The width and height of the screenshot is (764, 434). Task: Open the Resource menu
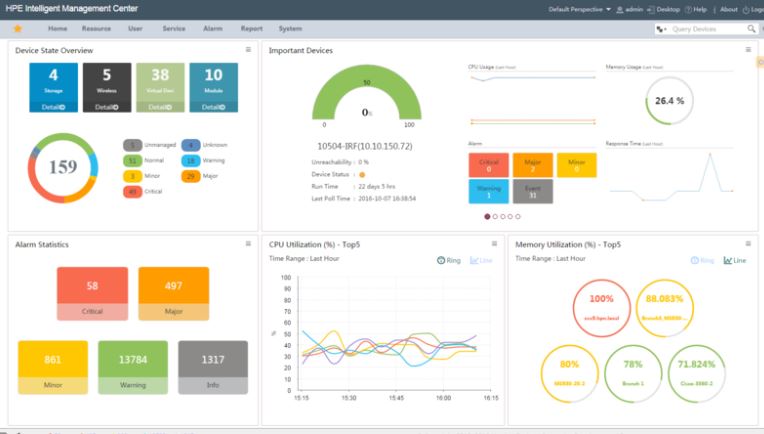96,29
